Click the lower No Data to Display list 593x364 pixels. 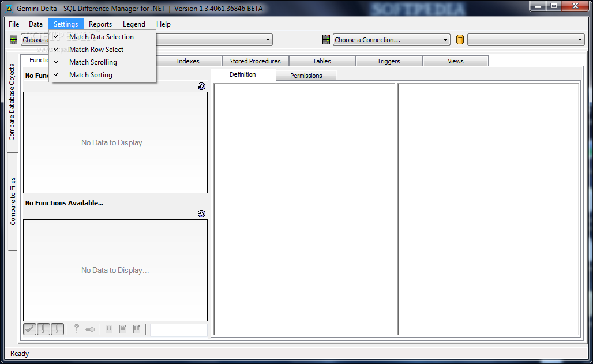point(115,270)
